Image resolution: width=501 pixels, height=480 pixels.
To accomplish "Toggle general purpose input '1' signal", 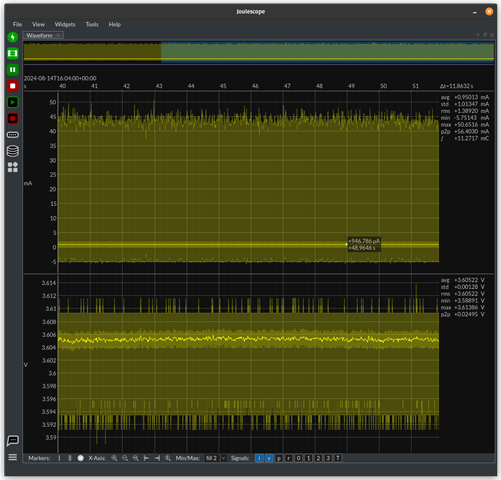I will click(x=308, y=458).
